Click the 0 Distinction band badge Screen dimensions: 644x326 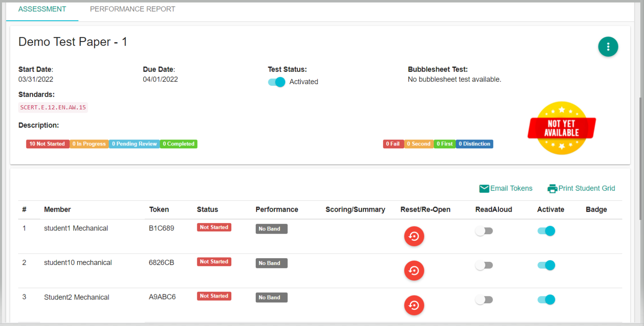point(474,144)
